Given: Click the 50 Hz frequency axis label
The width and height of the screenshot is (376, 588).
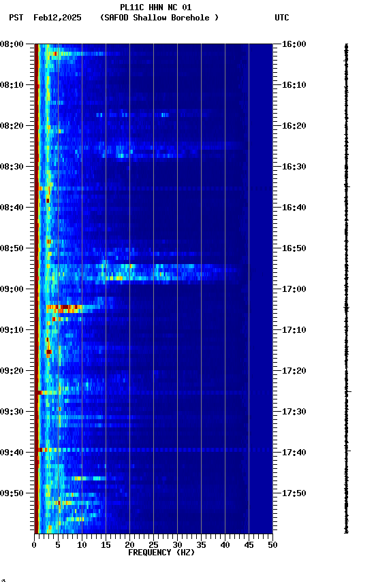Looking at the screenshot, I should click(273, 545).
